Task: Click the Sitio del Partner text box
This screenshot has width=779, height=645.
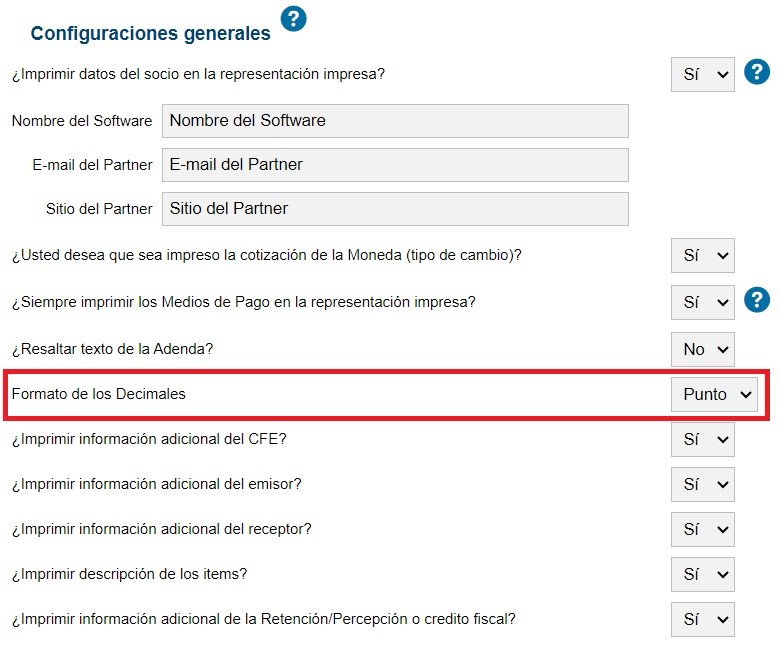Action: [x=395, y=209]
